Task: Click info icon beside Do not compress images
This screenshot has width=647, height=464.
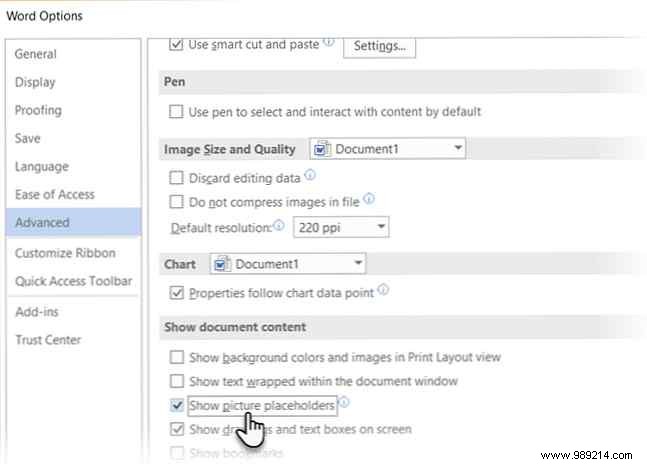Action: pos(369,199)
